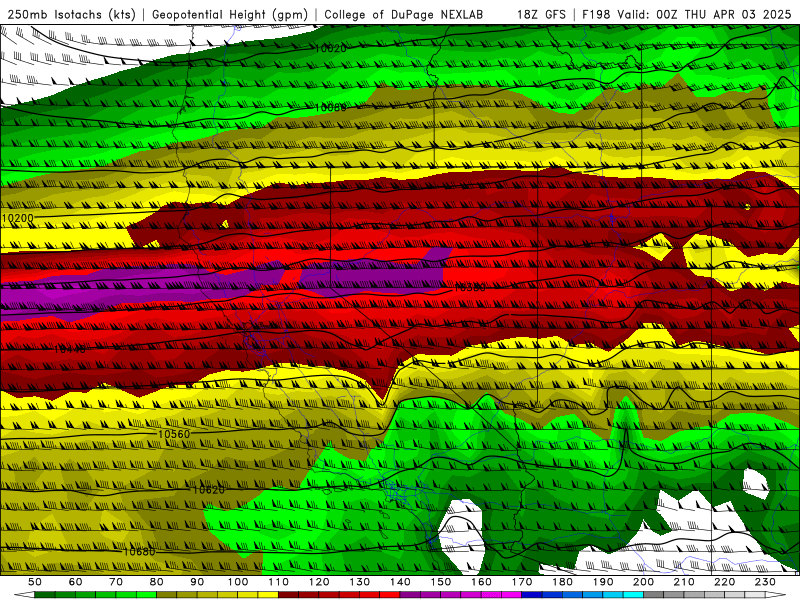The height and width of the screenshot is (600, 800).
Task: Click the 10560 height contour label
Action: pyautogui.click(x=174, y=434)
